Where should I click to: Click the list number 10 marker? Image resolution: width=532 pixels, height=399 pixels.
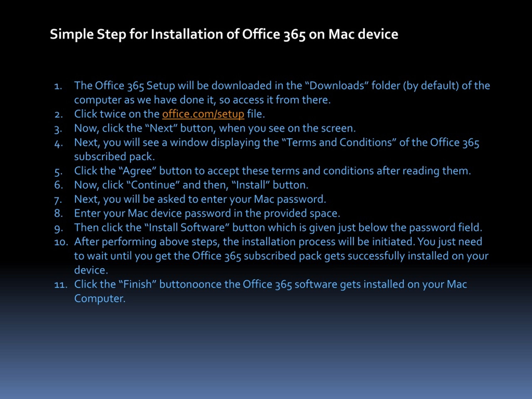coord(61,242)
